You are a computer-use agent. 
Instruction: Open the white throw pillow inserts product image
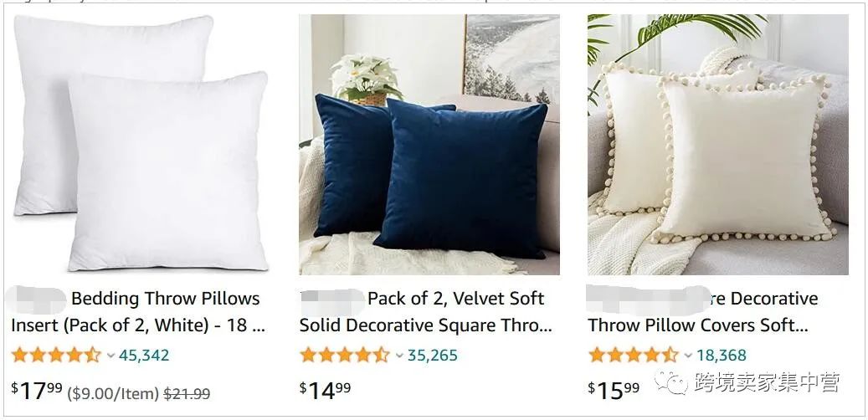[141, 144]
